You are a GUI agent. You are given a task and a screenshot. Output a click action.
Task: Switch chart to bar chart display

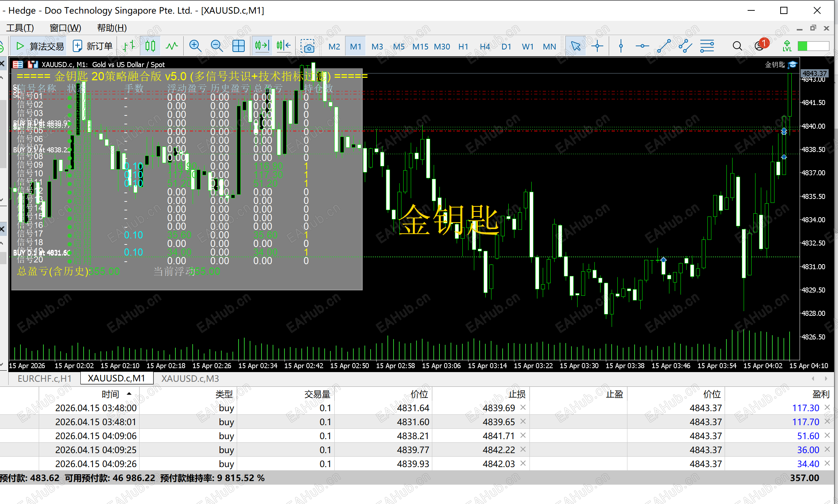point(128,46)
